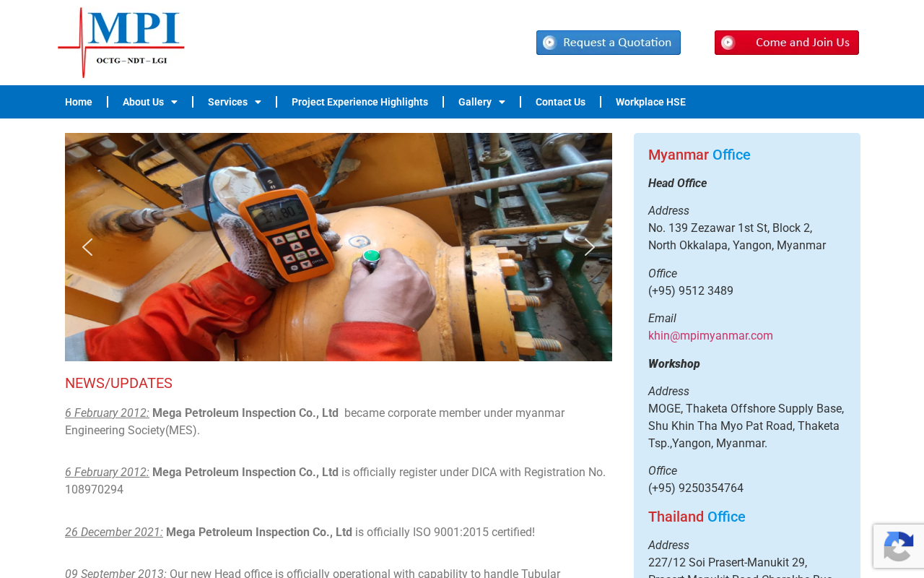Click the Head Office label
This screenshot has width=924, height=578.
[677, 184]
